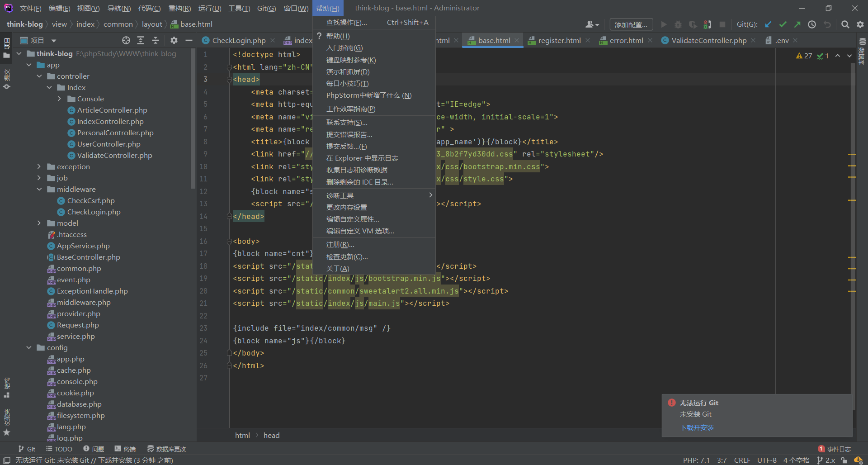Select ArticleController.php in project tree
868x465 pixels.
tap(107, 110)
